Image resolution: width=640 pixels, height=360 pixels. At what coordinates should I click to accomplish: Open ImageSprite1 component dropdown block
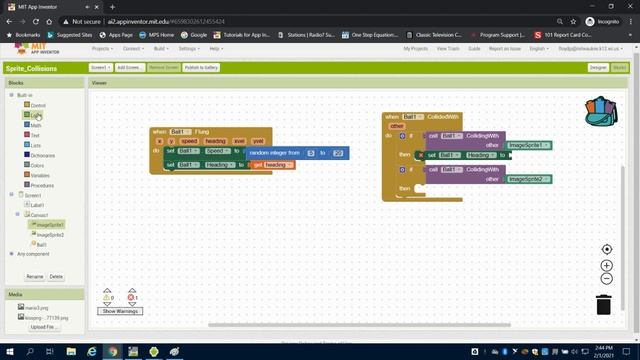tap(528, 145)
